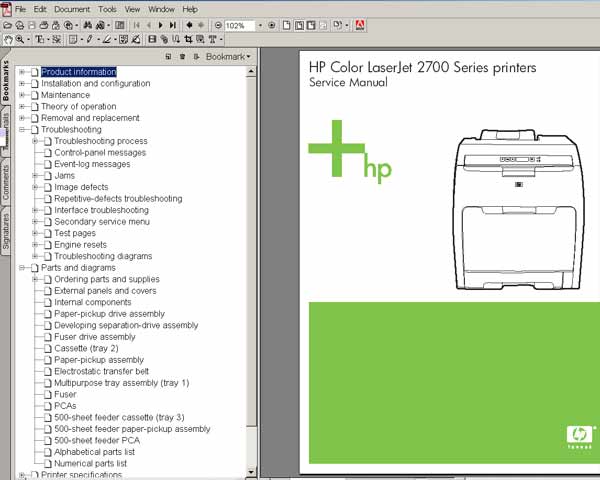The image size is (600, 480).
Task: Select the Zoom magnifier tool
Action: (20, 39)
